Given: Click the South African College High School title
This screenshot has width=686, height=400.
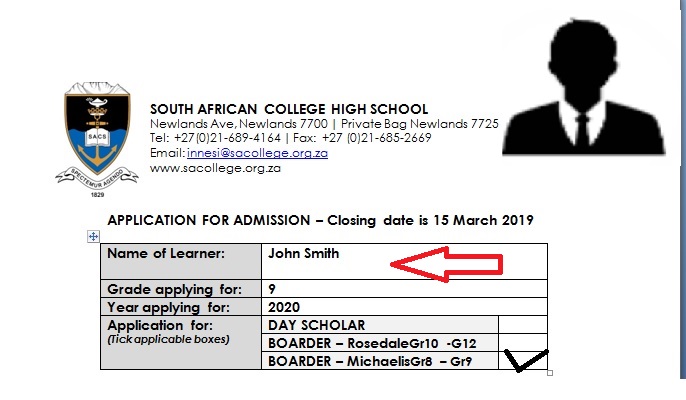Looking at the screenshot, I should coord(289,108).
